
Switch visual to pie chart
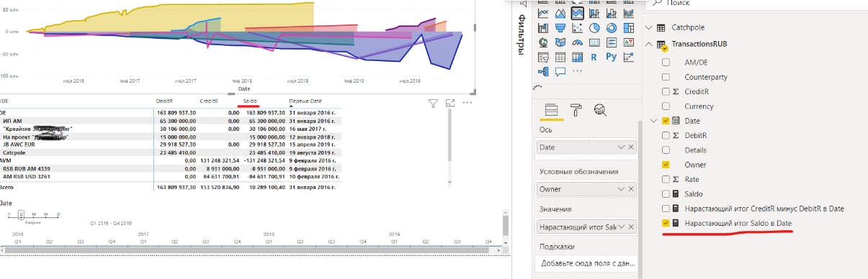coord(594,28)
